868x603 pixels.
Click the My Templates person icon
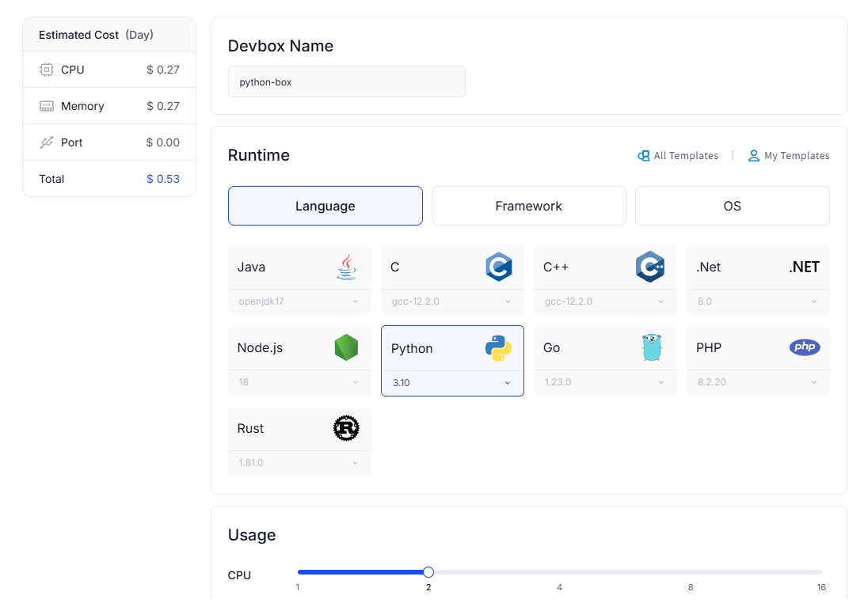[x=753, y=155]
